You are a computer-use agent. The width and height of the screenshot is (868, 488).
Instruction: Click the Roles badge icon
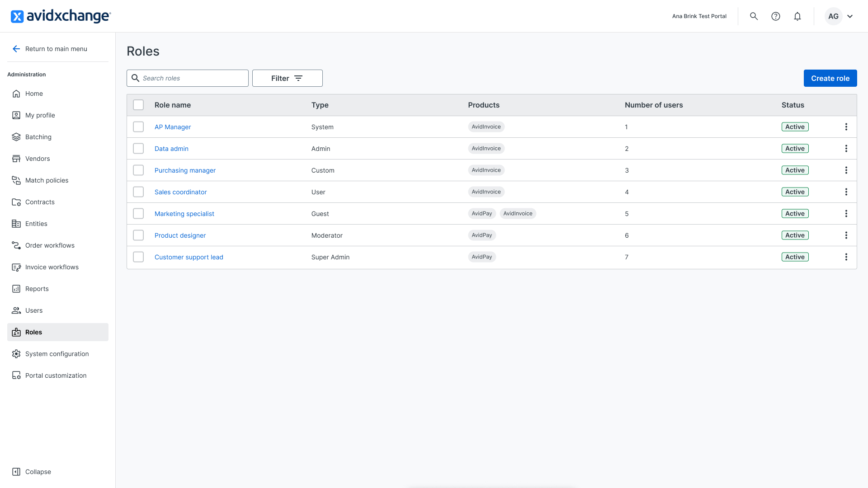[x=16, y=332]
